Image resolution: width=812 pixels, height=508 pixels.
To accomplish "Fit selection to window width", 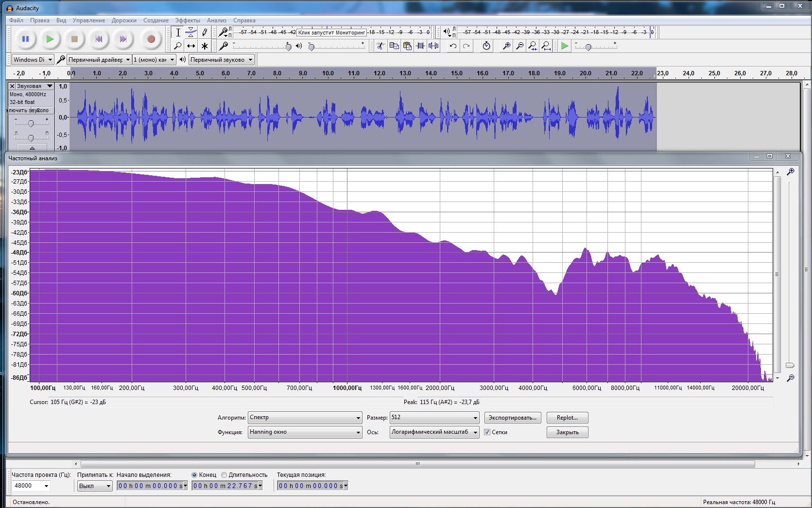I will tap(533, 46).
